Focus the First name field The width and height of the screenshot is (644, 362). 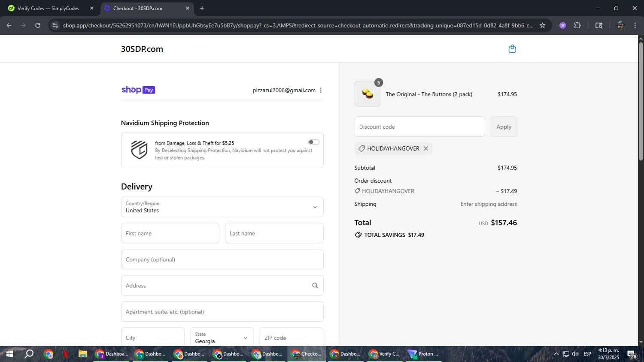click(x=170, y=233)
